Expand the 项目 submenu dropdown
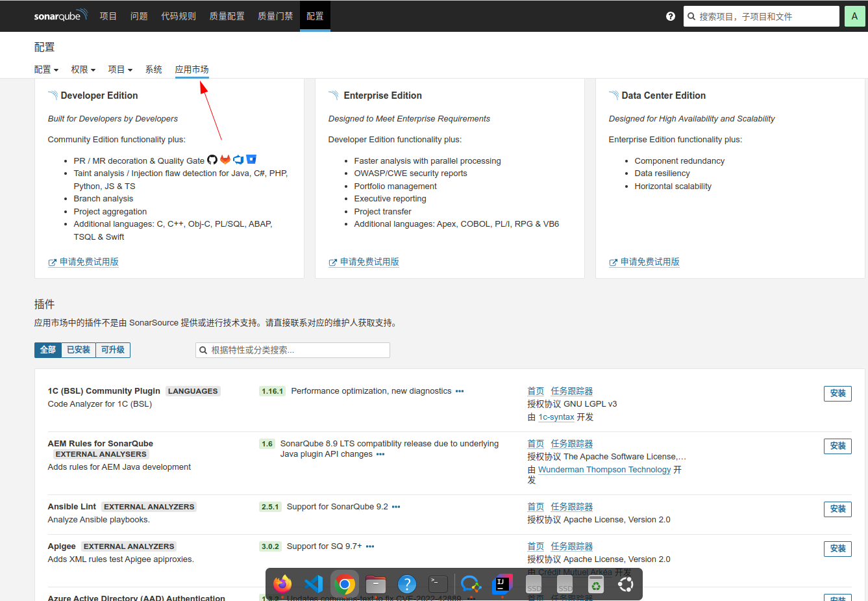This screenshot has width=868, height=601. (x=120, y=70)
